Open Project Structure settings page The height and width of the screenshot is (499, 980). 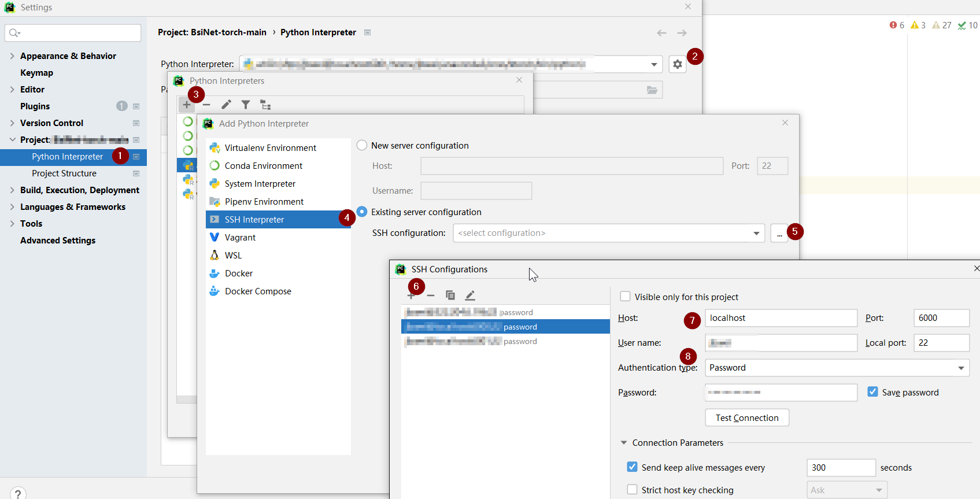pos(64,173)
